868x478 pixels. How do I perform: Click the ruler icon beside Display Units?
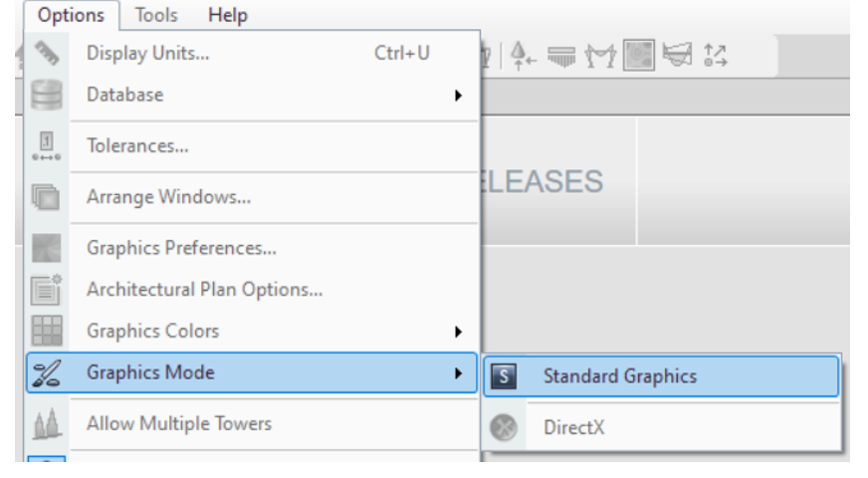pos(47,54)
